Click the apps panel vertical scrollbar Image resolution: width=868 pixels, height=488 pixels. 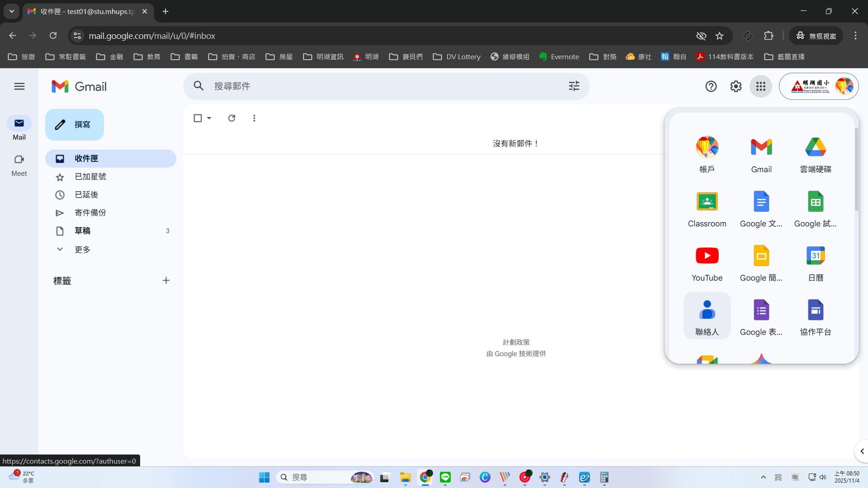856,169
